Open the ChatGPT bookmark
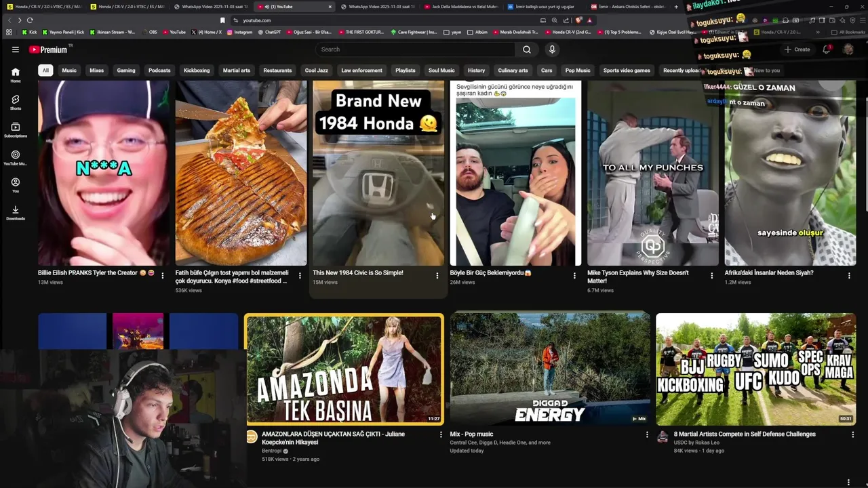This screenshot has width=868, height=488. point(269,32)
